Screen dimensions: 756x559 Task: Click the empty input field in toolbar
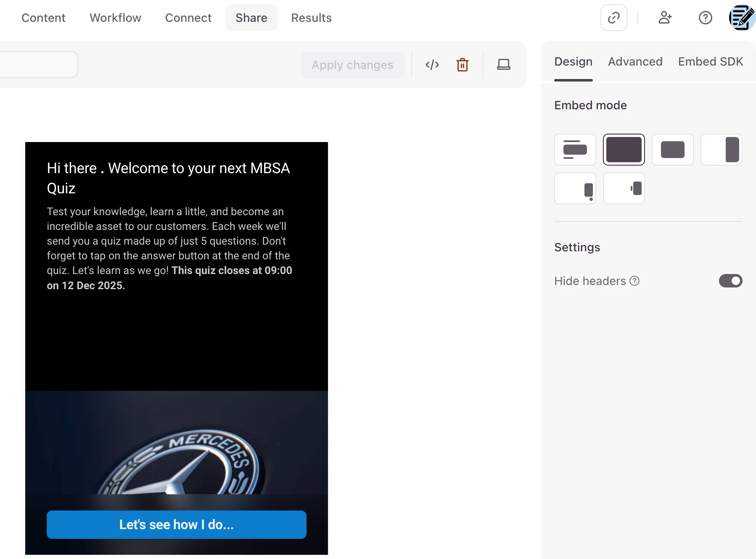click(x=39, y=65)
